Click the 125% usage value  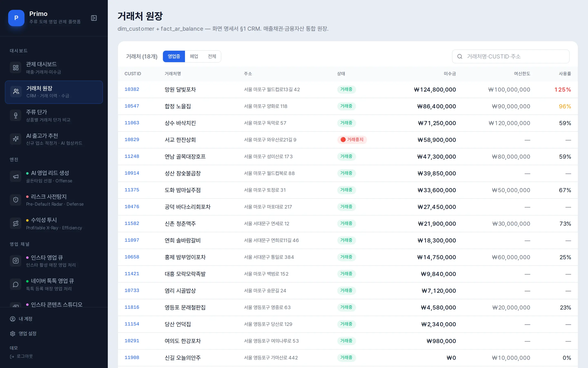[563, 90]
